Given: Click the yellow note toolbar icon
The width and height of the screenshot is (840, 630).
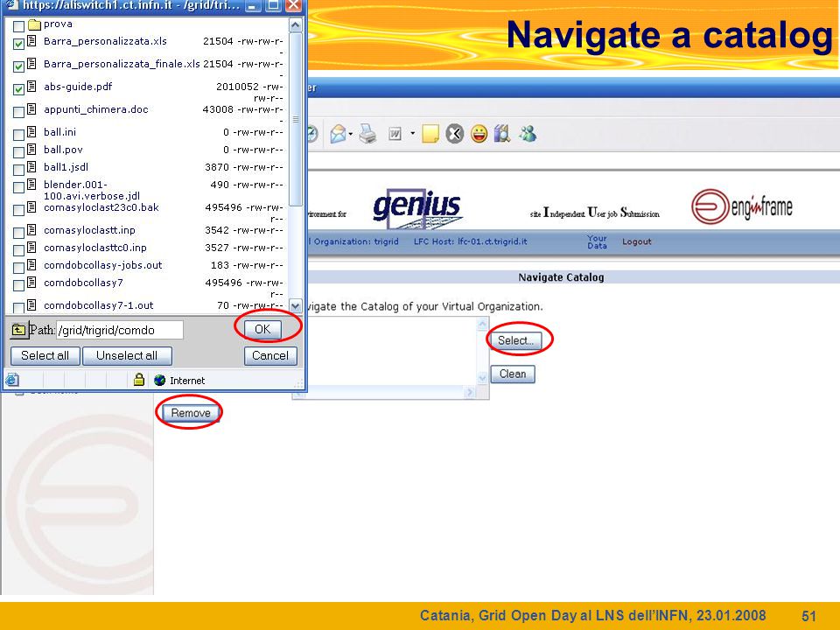Looking at the screenshot, I should pos(430,133).
